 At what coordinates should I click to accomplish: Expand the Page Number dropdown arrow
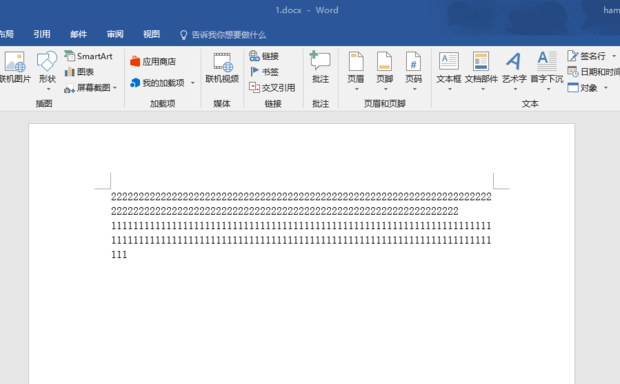click(415, 89)
